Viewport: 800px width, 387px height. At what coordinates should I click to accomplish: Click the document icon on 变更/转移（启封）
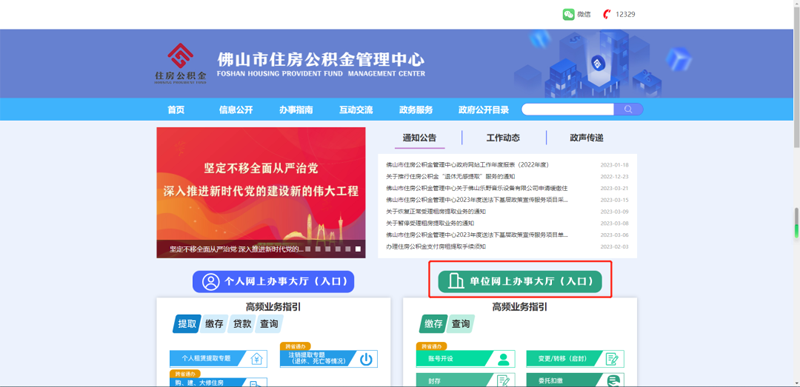(x=612, y=359)
